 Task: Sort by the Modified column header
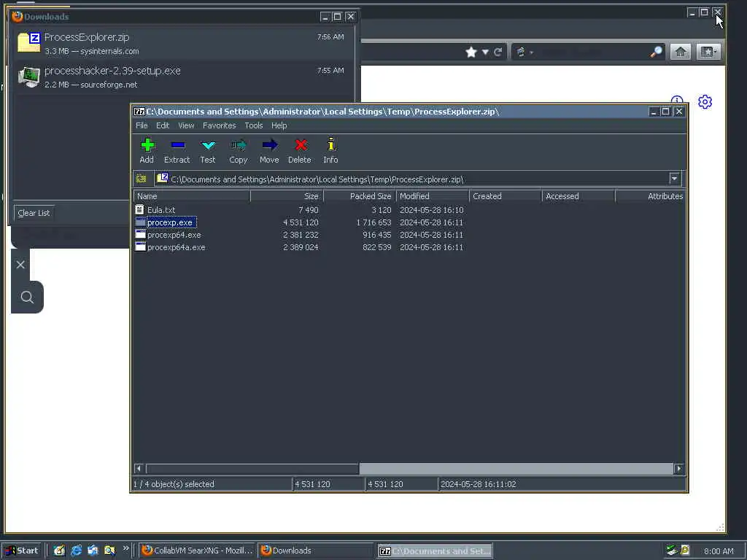[433, 196]
